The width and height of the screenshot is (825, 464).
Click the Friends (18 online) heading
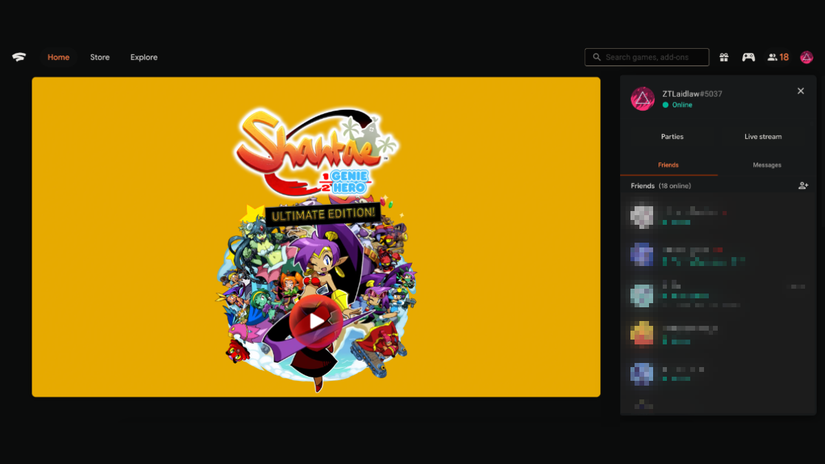coord(661,186)
